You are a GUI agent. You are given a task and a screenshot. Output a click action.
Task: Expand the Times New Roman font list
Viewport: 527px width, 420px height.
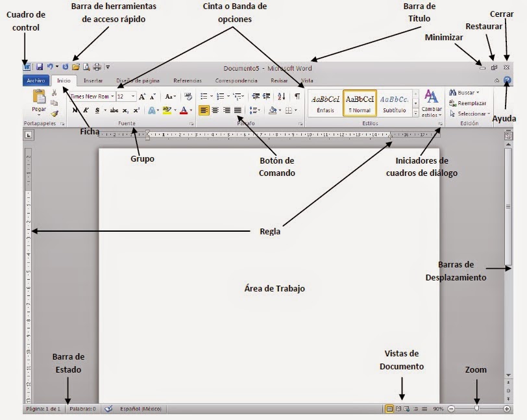coord(112,96)
